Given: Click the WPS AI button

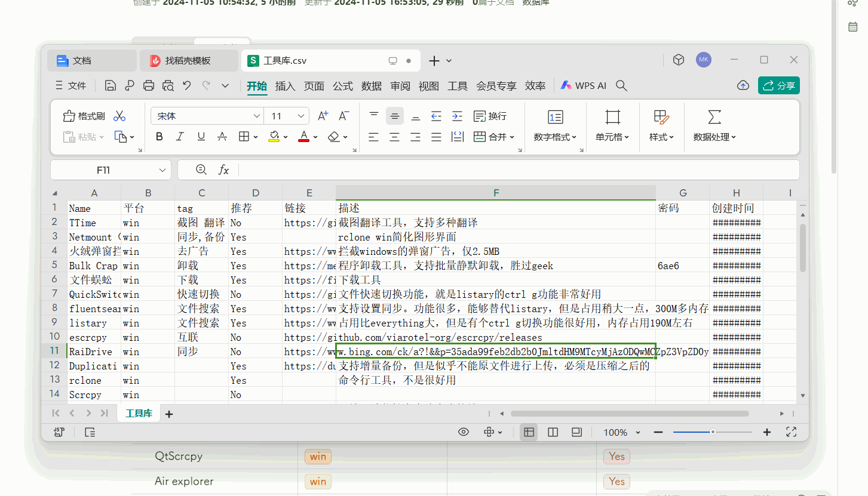Looking at the screenshot, I should pos(583,86).
